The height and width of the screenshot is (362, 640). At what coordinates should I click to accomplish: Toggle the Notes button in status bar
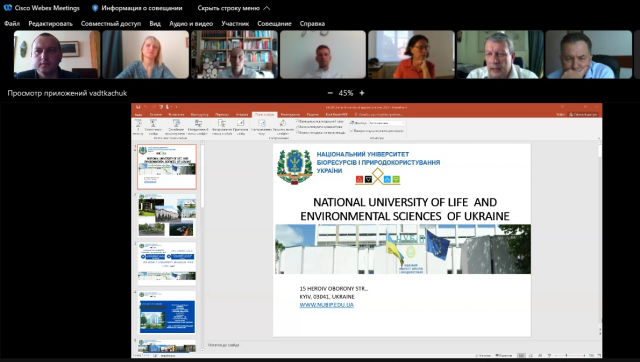click(483, 355)
